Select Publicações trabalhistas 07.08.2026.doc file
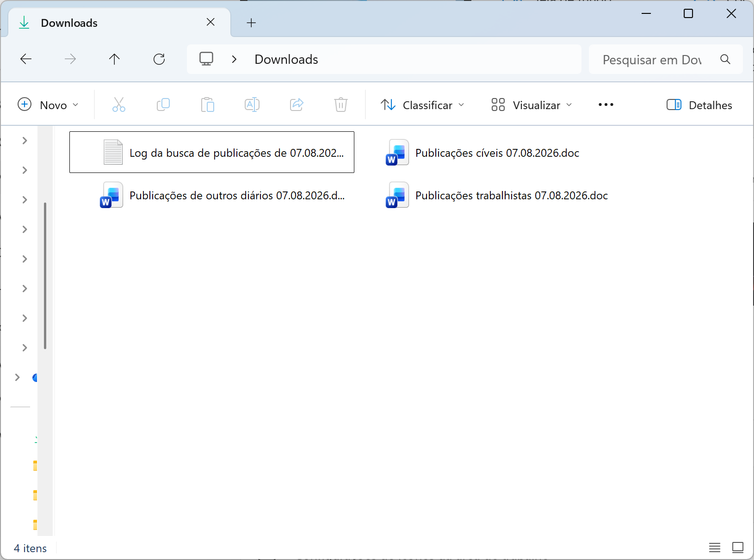 point(498,195)
